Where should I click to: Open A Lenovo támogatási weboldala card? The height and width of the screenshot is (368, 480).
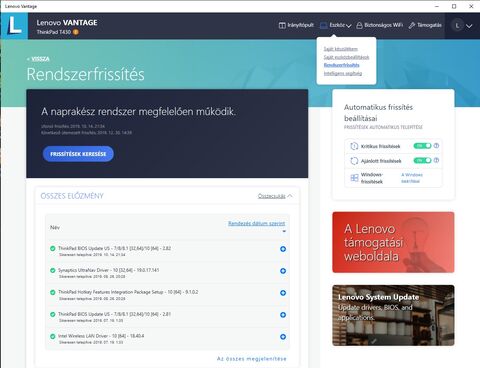point(393,242)
